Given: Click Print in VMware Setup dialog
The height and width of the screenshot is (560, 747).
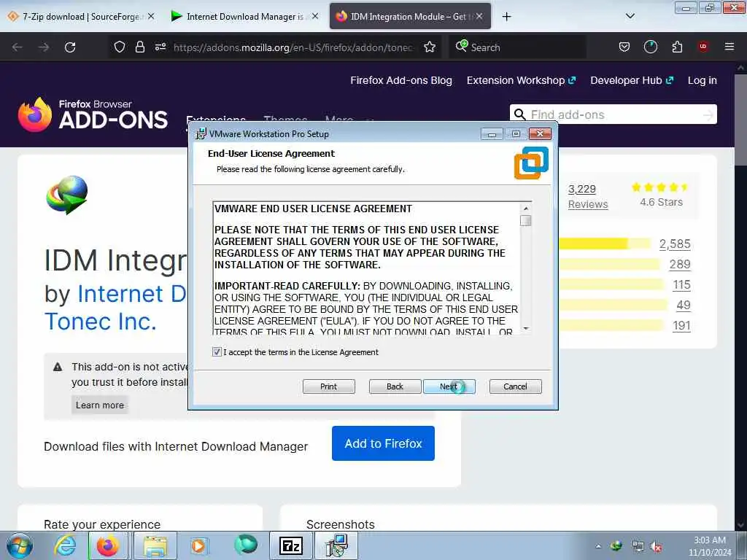Looking at the screenshot, I should click(329, 386).
